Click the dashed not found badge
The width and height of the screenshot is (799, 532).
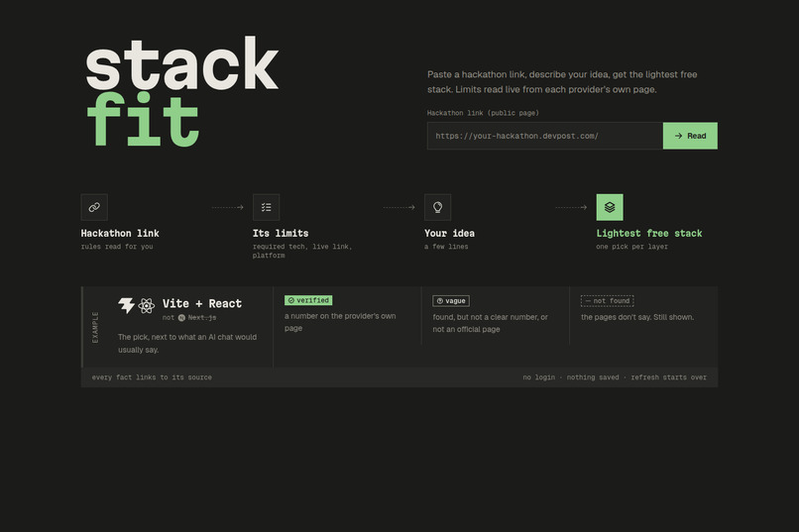[607, 301]
